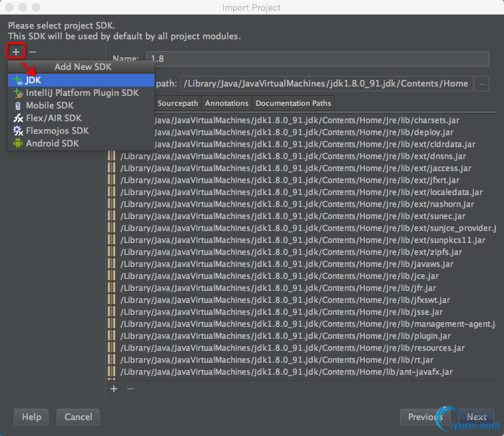Select the jfxrt.jar entry

click(x=302, y=180)
